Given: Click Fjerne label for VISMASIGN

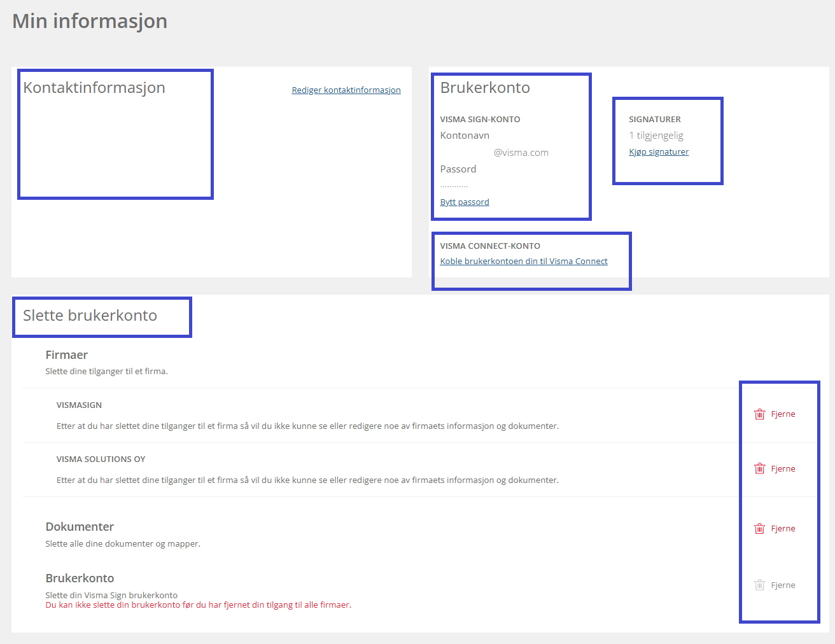Looking at the screenshot, I should coord(783,414).
